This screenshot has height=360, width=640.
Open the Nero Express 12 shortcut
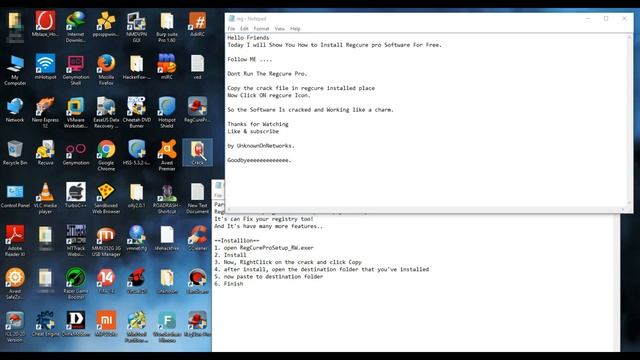point(45,113)
